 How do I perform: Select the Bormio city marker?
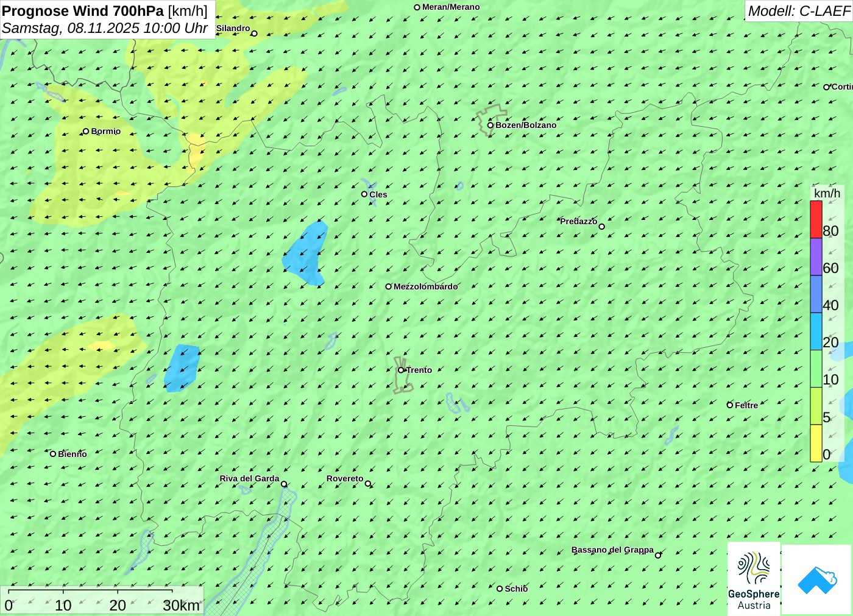86,131
